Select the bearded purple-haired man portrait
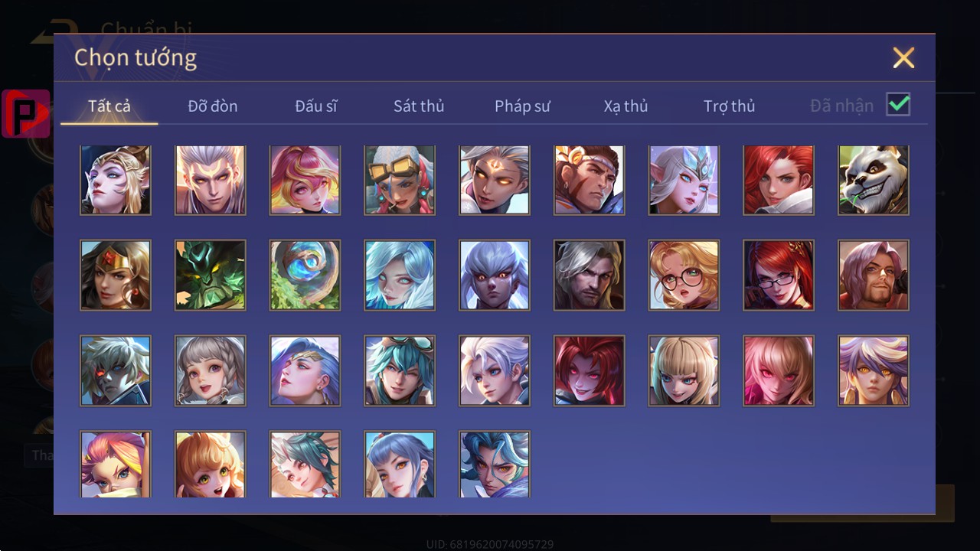The width and height of the screenshot is (980, 551). tap(874, 275)
